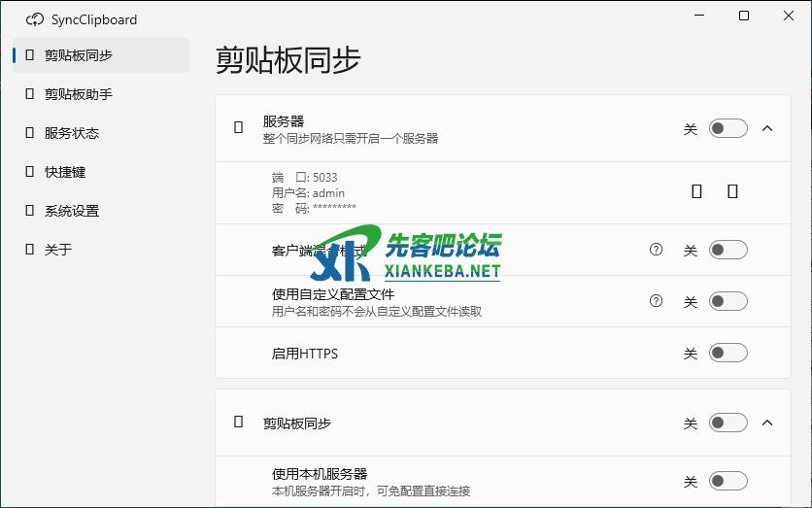Switch on the 剪贴板同步 card toggle
The image size is (812, 508).
point(727,423)
